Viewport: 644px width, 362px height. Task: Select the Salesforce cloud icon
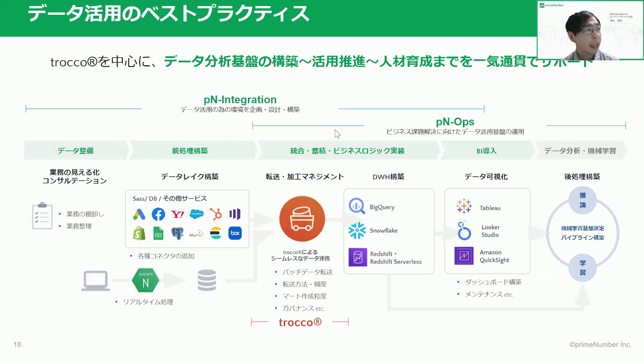click(x=196, y=214)
